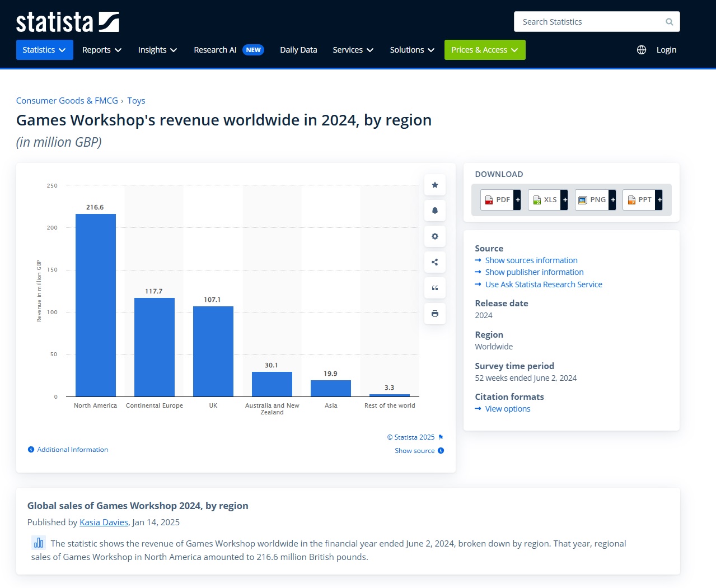Expand the Solutions dropdown menu
This screenshot has width=716, height=588.
pos(413,50)
